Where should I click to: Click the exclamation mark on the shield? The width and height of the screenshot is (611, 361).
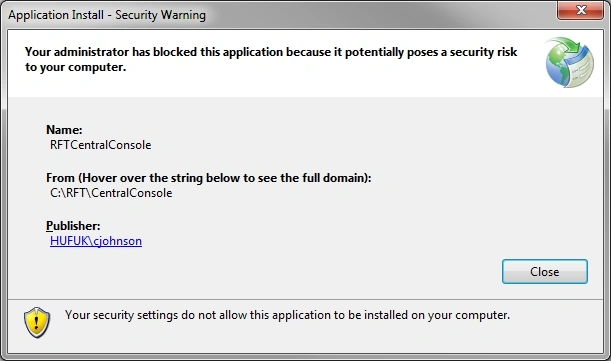pyautogui.click(x=37, y=322)
